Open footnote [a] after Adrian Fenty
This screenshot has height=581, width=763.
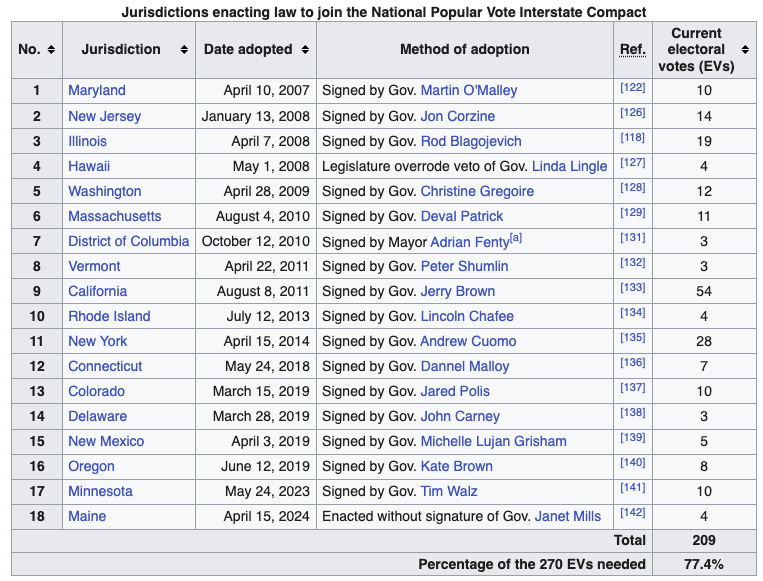coord(515,238)
